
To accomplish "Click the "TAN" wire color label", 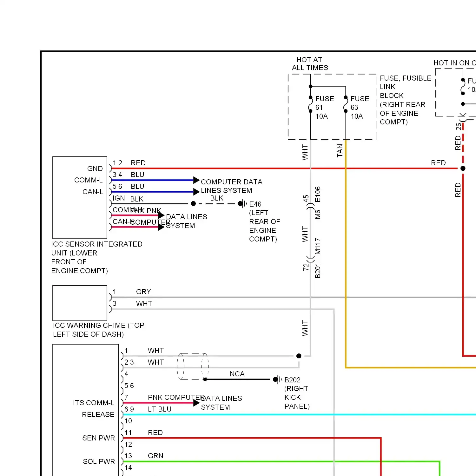I will [340, 151].
